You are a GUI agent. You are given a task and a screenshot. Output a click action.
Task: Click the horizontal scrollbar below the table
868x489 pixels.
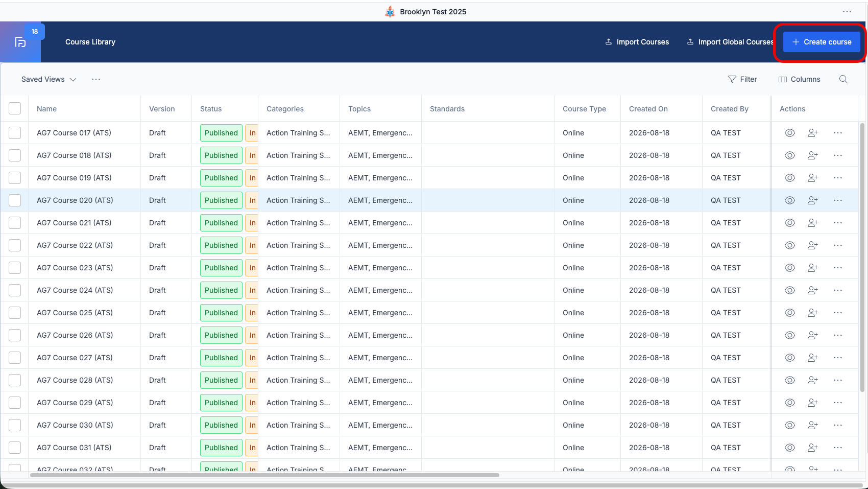[264, 475]
